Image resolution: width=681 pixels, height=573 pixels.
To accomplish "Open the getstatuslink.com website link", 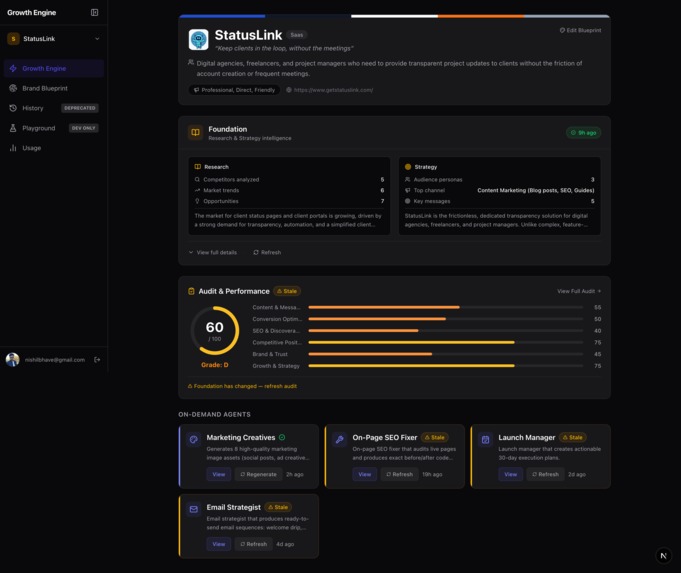I will [x=333, y=90].
